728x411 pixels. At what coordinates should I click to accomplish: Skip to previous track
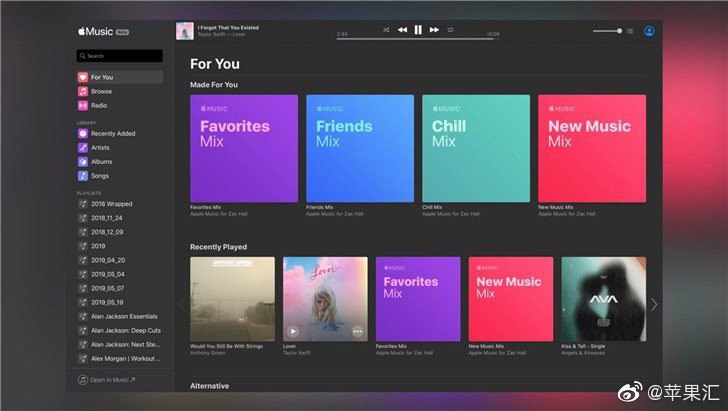[403, 30]
